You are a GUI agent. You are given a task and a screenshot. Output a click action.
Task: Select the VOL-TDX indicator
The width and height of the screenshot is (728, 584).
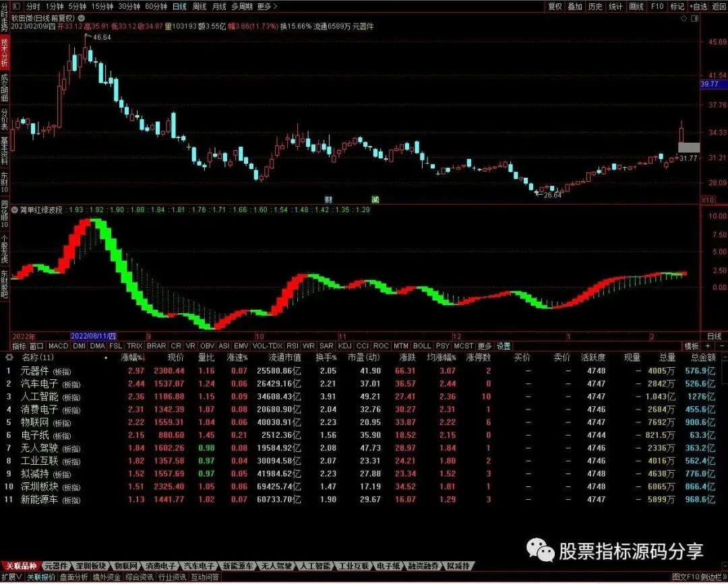pos(268,346)
